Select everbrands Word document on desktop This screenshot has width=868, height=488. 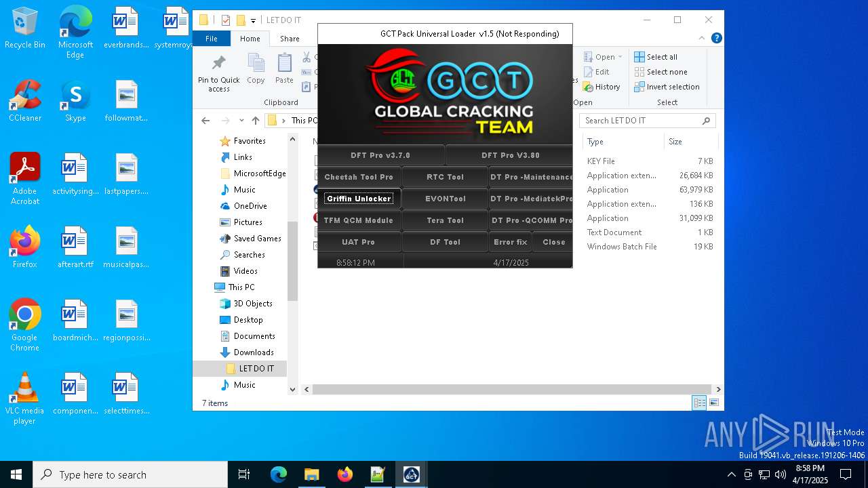click(125, 28)
